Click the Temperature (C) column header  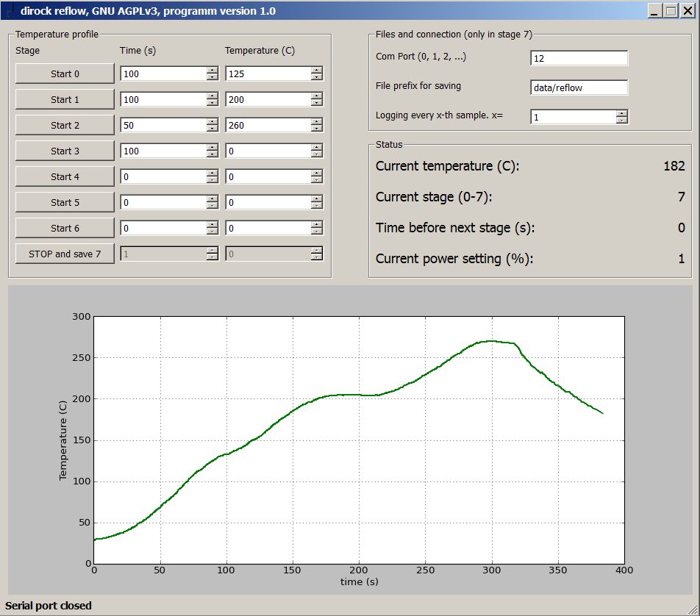(260, 51)
